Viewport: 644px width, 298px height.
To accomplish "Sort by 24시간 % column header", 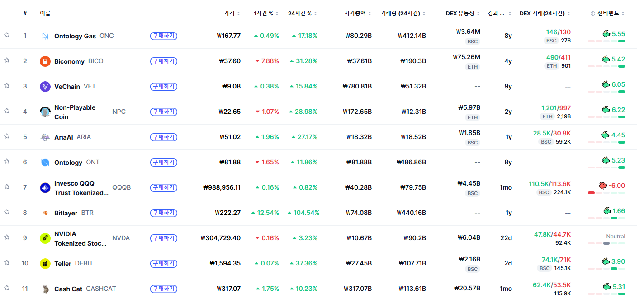I will coord(302,14).
